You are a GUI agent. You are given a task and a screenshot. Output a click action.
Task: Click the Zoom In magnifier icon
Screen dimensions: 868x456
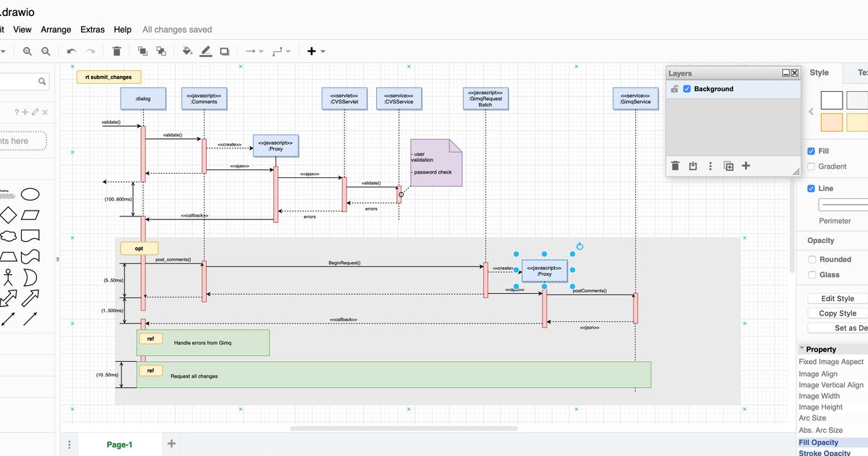(x=27, y=51)
